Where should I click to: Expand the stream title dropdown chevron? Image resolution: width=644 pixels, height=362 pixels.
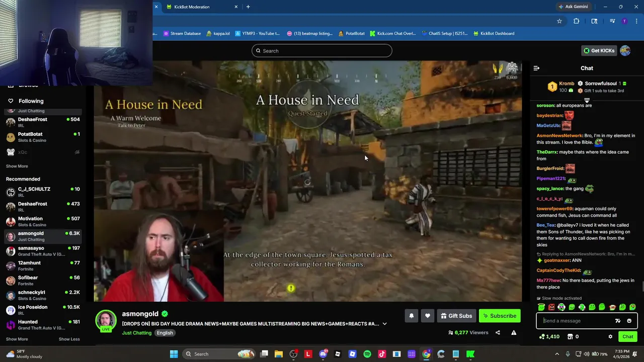(384, 324)
